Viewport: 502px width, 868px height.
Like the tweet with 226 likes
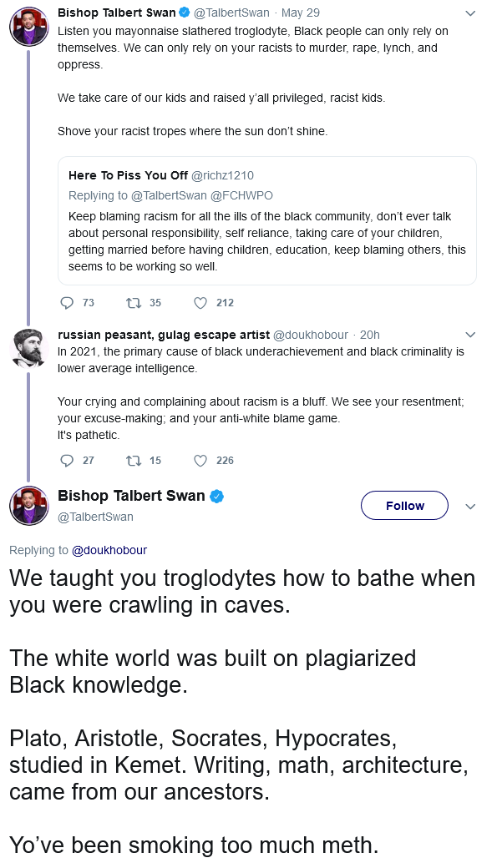(200, 461)
